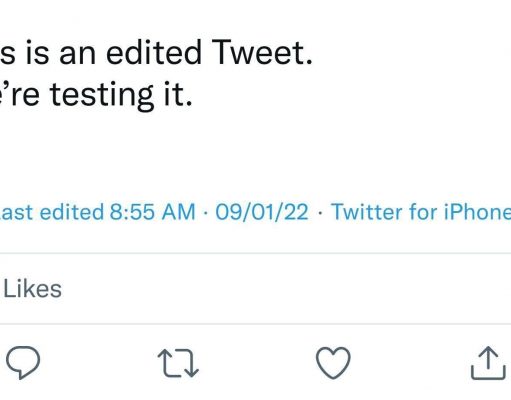The image size is (511, 400).
Task: Click the word 'edited' in the tweet body
Action: pos(154,52)
